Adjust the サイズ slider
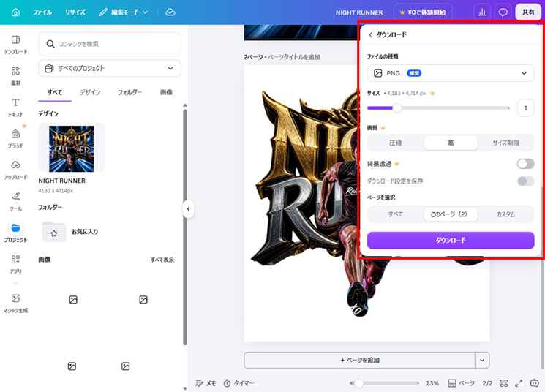Screen dimensions: 545x392 pyautogui.click(x=439, y=108)
